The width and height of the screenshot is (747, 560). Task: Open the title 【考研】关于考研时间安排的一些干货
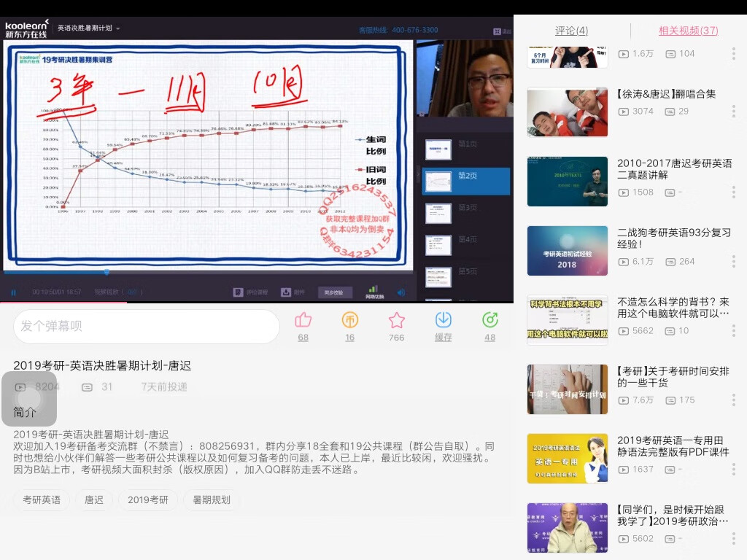point(673,377)
